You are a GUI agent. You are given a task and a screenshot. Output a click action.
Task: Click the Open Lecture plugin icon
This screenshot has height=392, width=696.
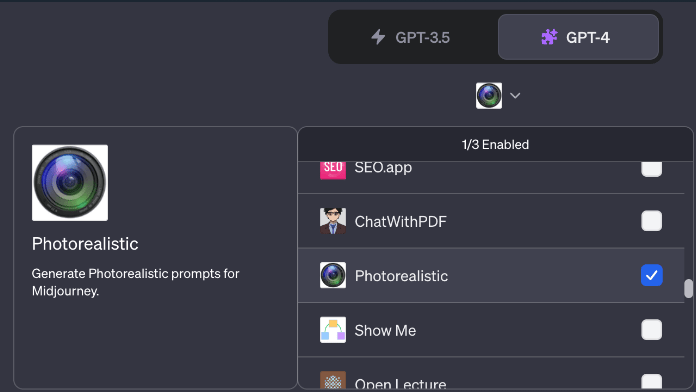point(333,380)
